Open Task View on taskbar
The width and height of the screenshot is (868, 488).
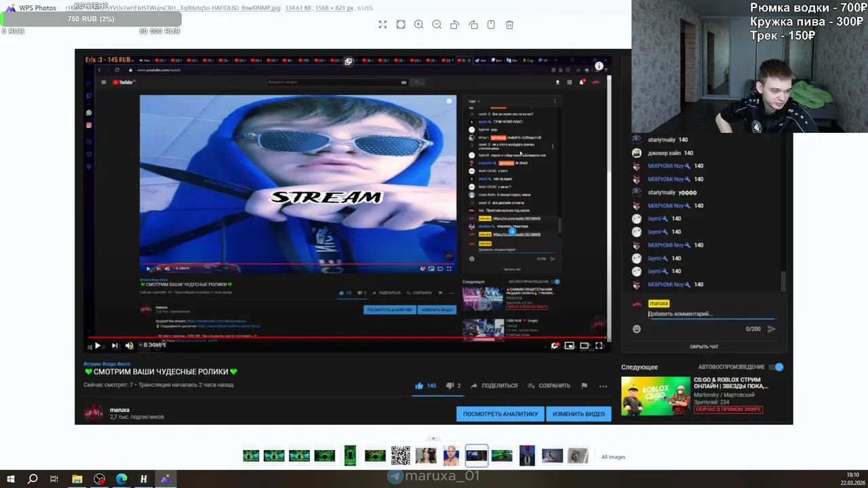coord(54,479)
